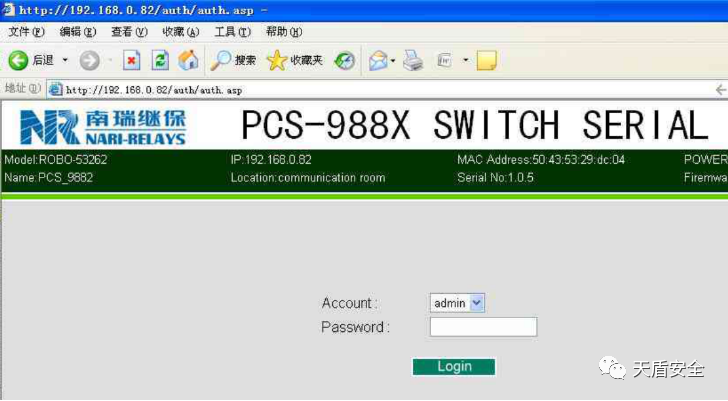Viewport: 728px width, 401px height.
Task: Click the yellow note icon in toolbar
Action: click(x=486, y=61)
